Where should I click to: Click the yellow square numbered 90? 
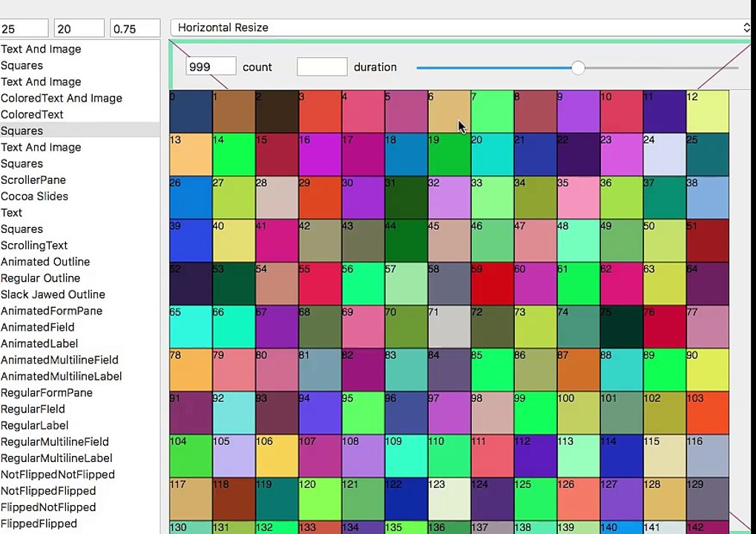[708, 369]
